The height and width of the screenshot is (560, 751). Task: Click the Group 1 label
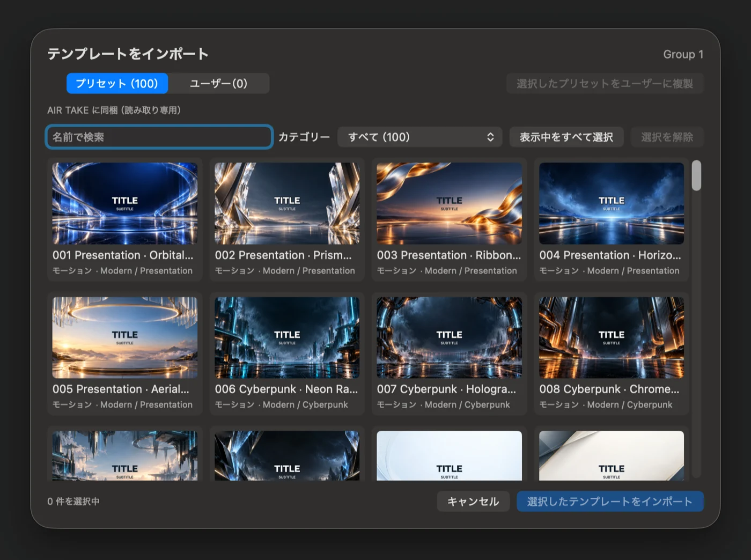coord(683,54)
